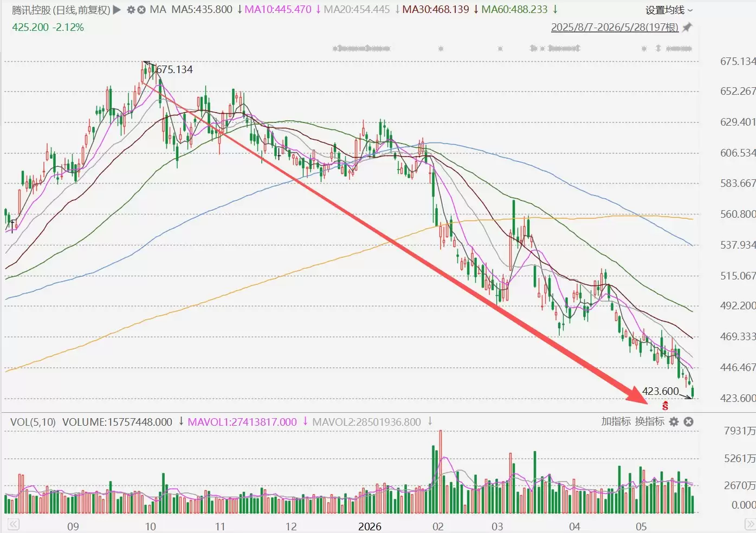Click the 425.200 -2.12% price readout

(x=48, y=27)
